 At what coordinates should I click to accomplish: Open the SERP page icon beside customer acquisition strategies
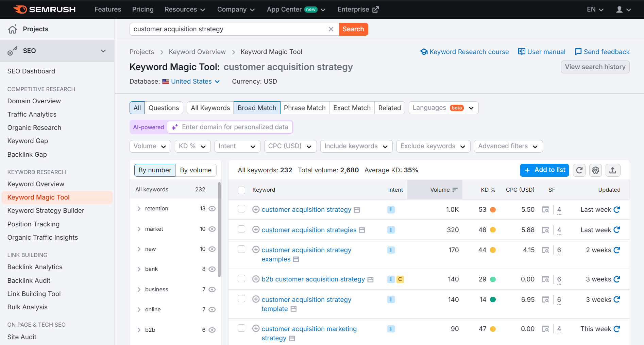pyautogui.click(x=362, y=230)
